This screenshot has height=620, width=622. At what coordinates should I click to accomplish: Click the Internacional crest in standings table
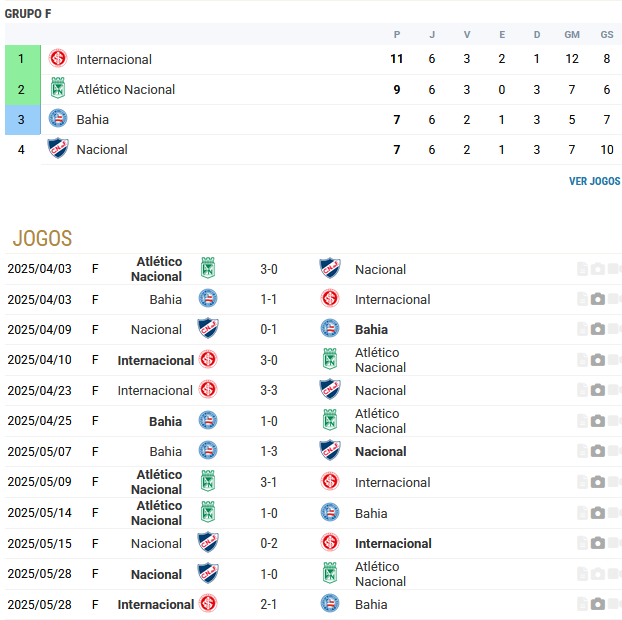coord(58,59)
